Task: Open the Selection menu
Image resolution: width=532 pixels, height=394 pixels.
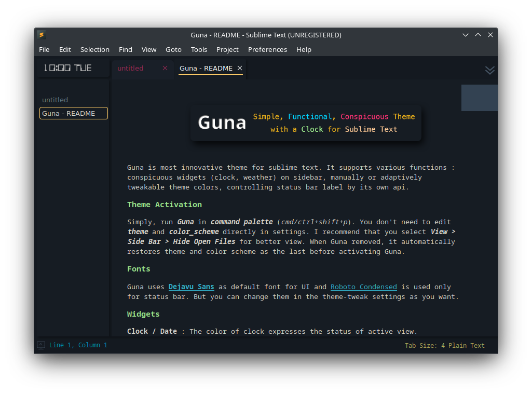Action: pyautogui.click(x=95, y=49)
